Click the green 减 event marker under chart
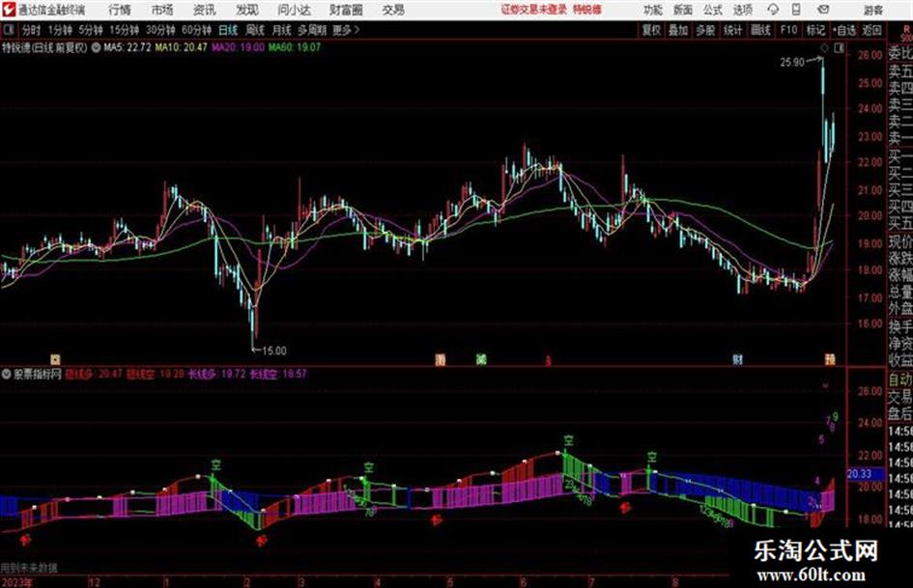Image resolution: width=913 pixels, height=588 pixels. click(481, 360)
